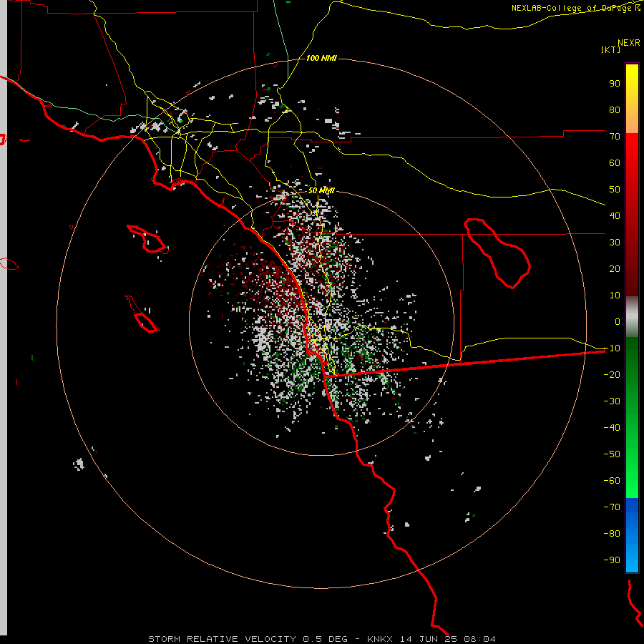Screen dimensions: 644x644
Task: Click the -40 value on velocity scale
Action: point(612,428)
